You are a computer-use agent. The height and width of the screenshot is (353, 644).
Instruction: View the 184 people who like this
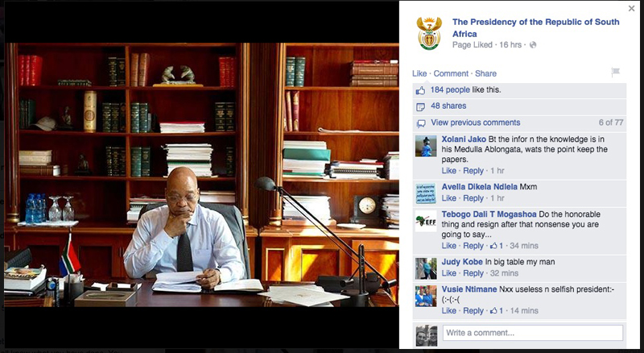coord(450,89)
